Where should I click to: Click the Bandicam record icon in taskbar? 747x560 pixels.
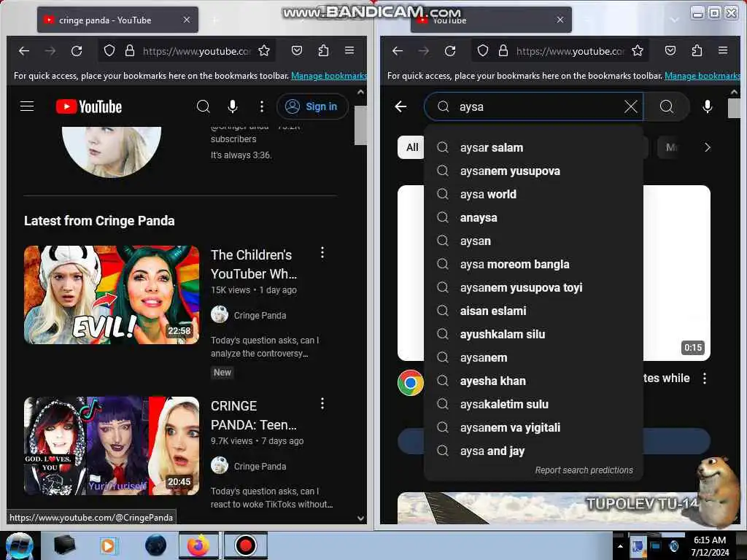pyautogui.click(x=245, y=545)
